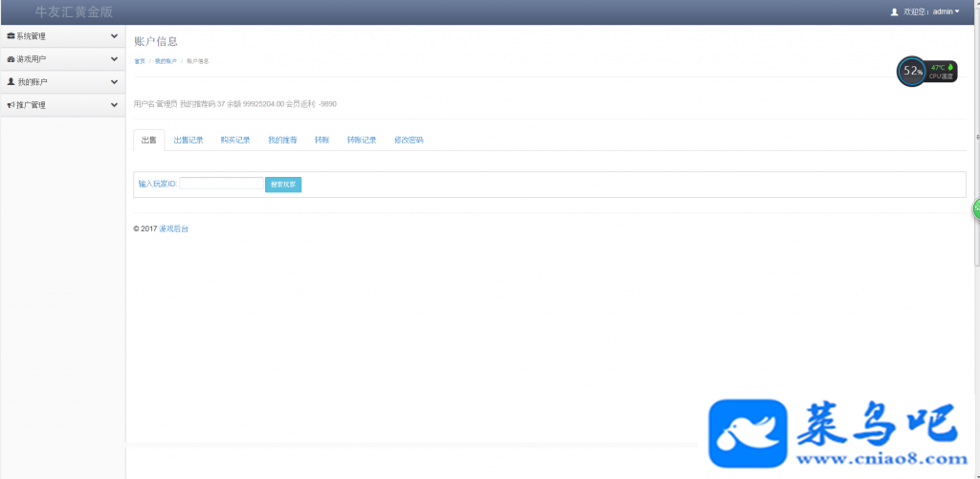Click the megaphone icon beside 推广管理
This screenshot has width=980, height=479.
point(11,105)
